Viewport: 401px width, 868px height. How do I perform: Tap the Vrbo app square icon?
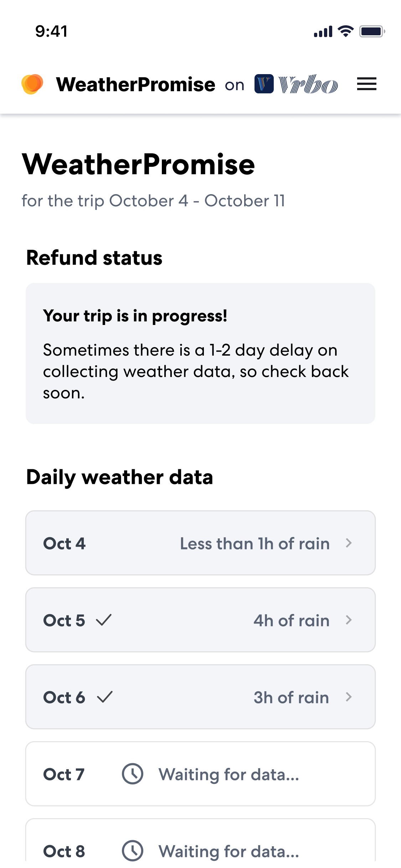pos(264,84)
